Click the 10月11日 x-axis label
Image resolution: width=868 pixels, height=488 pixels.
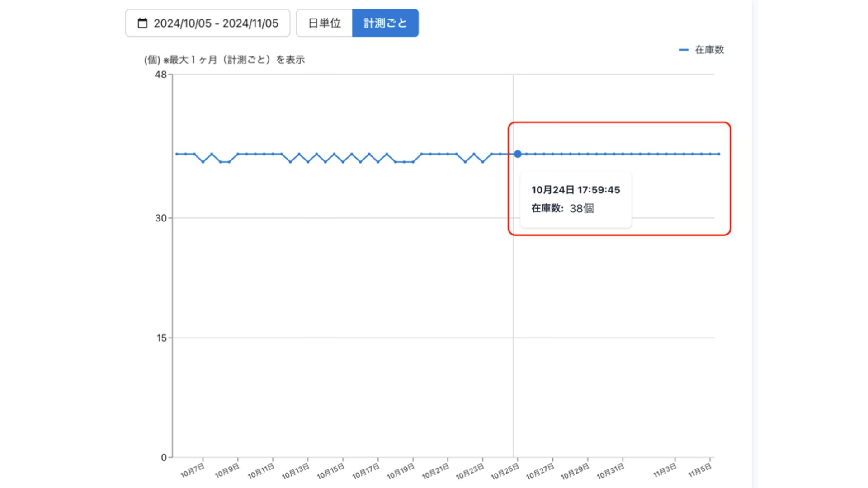coord(261,471)
